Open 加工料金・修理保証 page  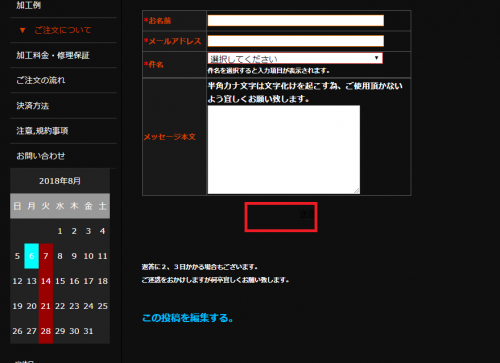pos(53,55)
